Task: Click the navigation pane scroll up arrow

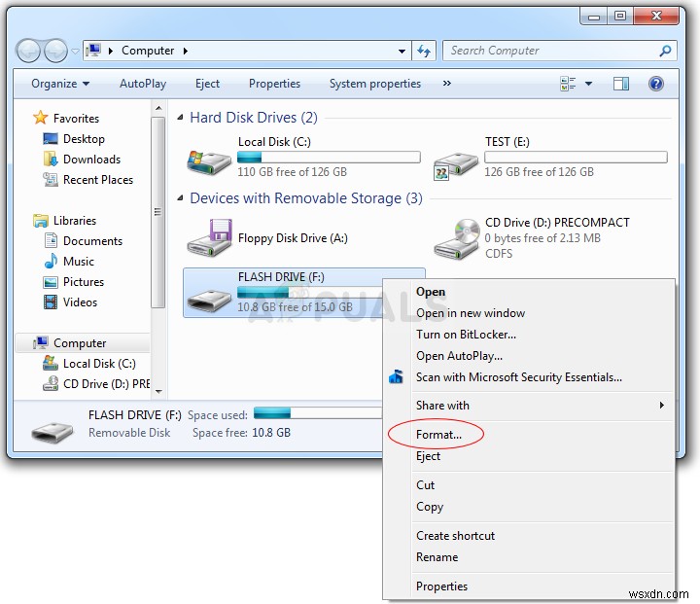Action: [158, 108]
